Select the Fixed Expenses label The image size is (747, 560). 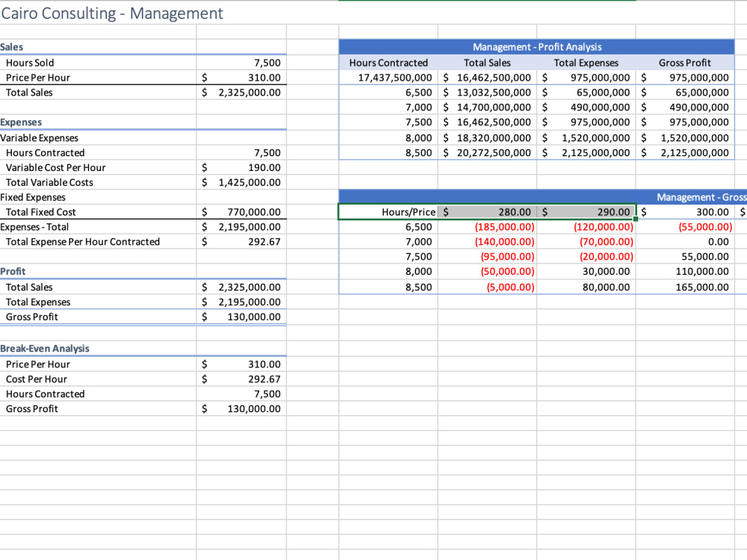[33, 198]
